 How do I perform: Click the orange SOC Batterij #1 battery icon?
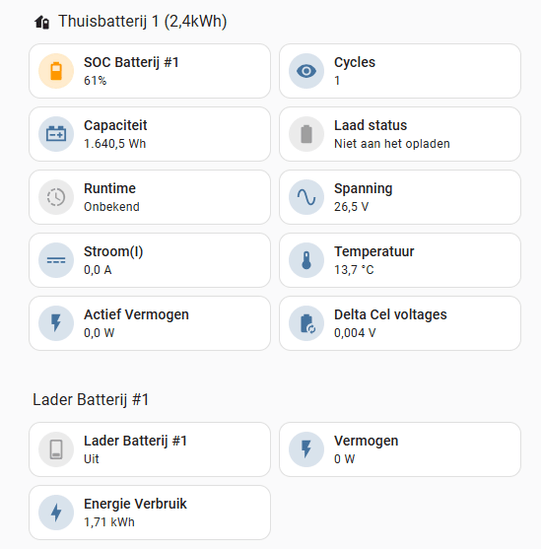click(56, 71)
